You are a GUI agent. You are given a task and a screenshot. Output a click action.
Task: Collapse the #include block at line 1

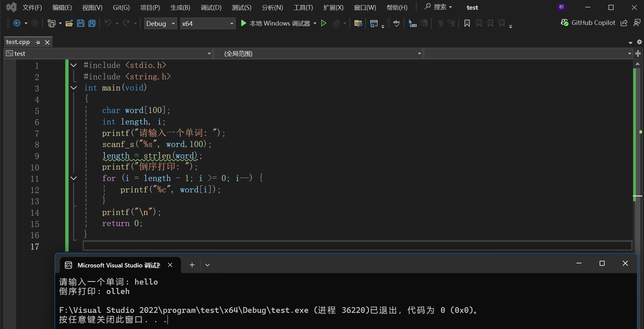(74, 65)
